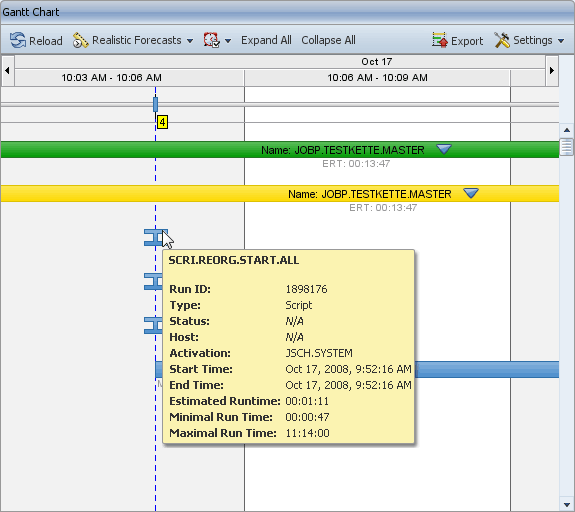Click the Realistic Forecasts ruler icon
The height and width of the screenshot is (512, 575).
click(x=80, y=40)
